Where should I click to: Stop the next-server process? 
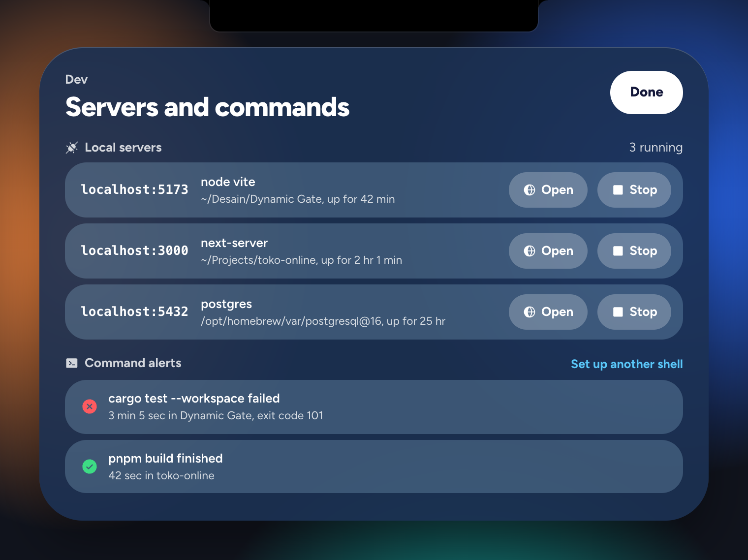(634, 251)
